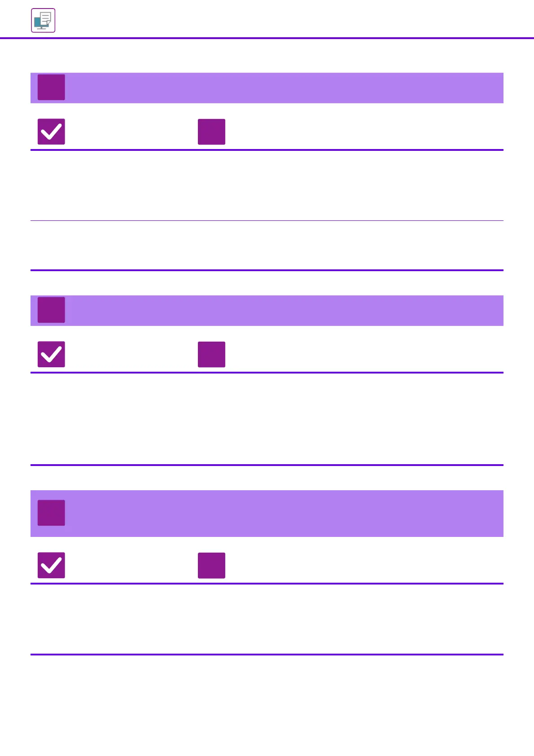
Task: Expand the top section's light purple banner
Action: tap(283, 88)
